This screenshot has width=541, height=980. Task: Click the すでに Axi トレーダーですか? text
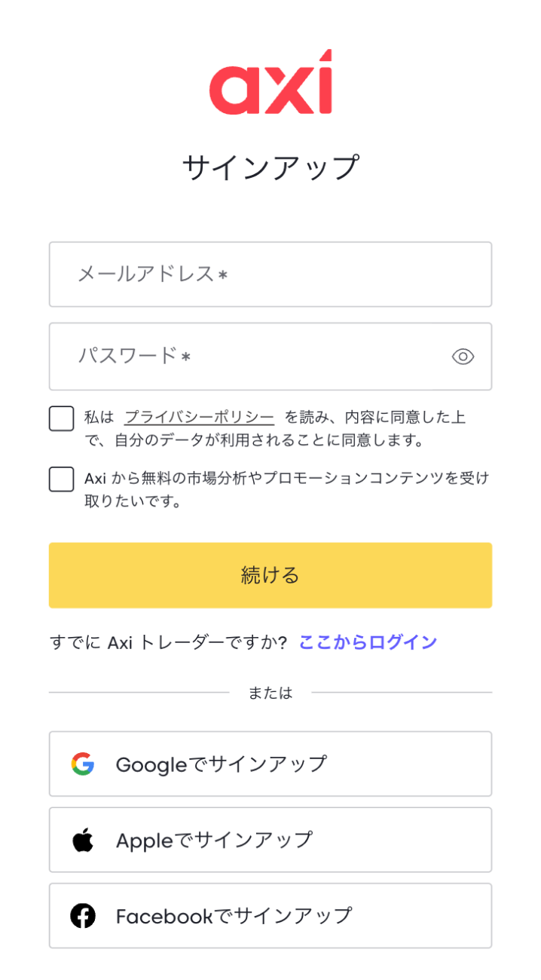[168, 642]
